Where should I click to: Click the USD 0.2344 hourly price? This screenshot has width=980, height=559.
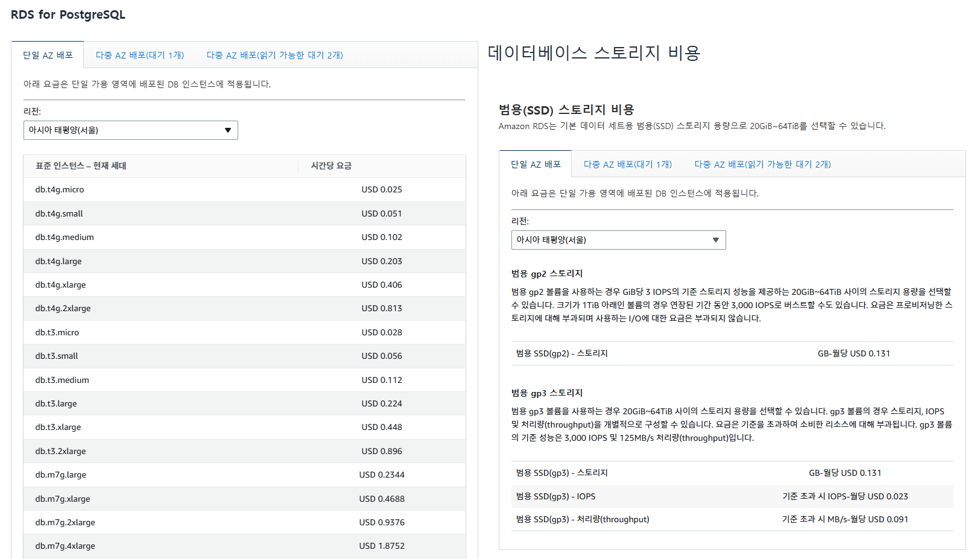click(382, 475)
